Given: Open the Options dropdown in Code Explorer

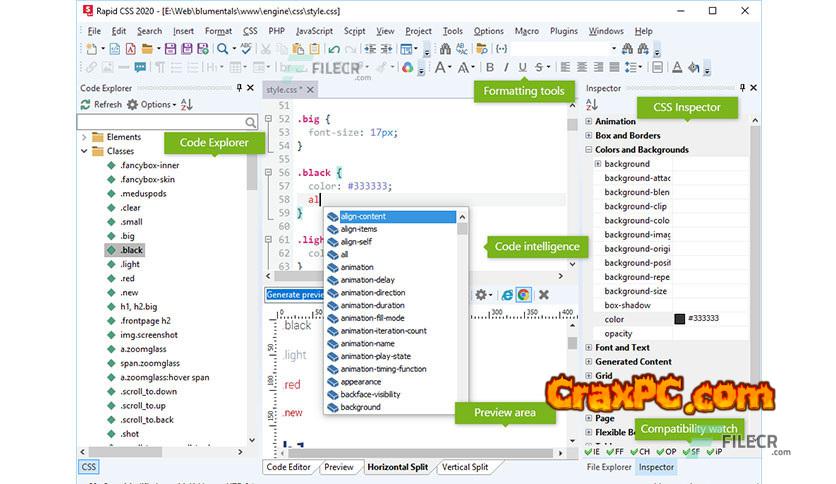Looking at the screenshot, I should pos(156,104).
